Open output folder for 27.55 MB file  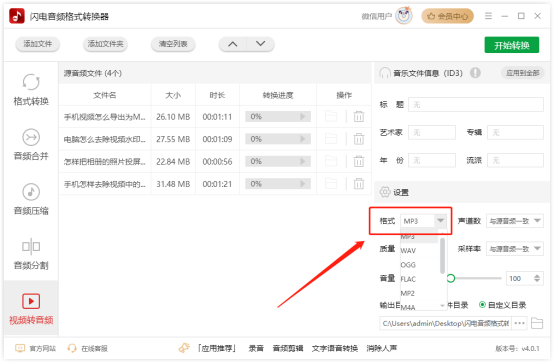331,139
